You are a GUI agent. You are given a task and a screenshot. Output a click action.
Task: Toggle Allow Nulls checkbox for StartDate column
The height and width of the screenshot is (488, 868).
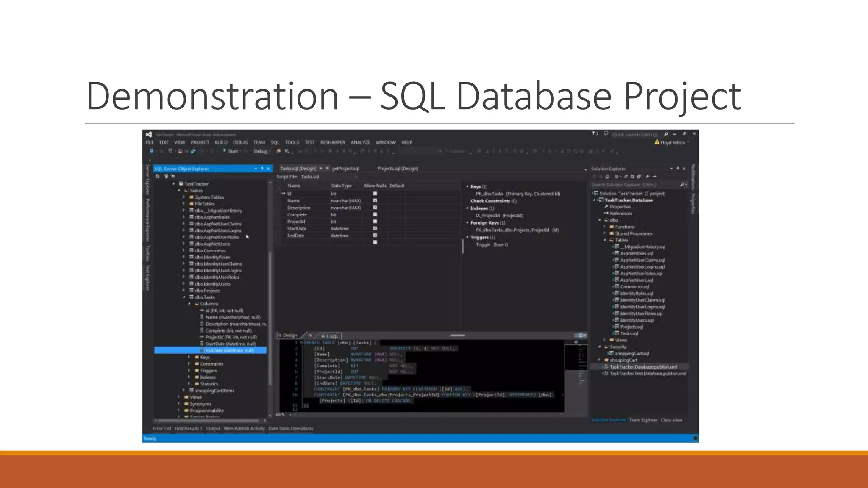375,228
